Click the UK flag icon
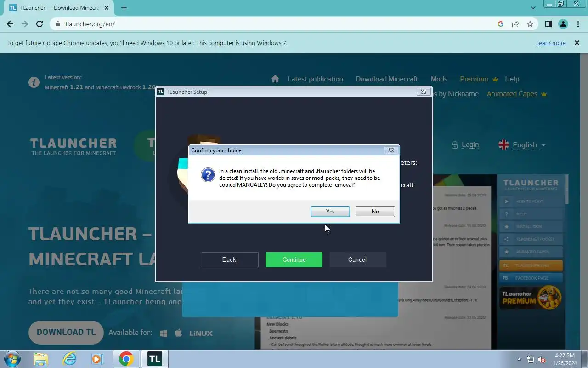 (504, 145)
